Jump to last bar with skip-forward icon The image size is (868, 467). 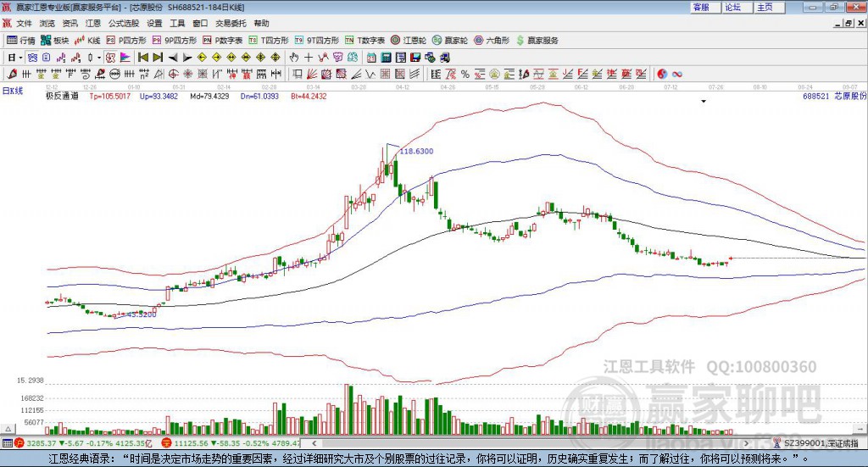[x=158, y=58]
